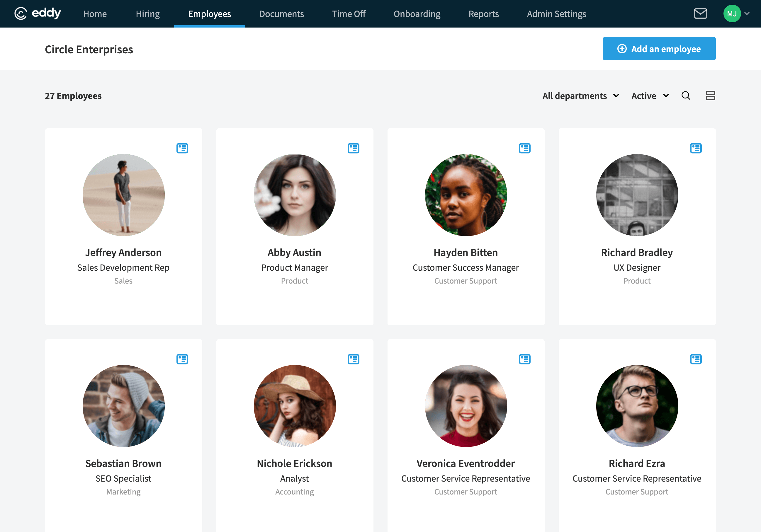Viewport: 761px width, 532px height.
Task: Open Nichole Erickson's name link
Action: point(294,463)
